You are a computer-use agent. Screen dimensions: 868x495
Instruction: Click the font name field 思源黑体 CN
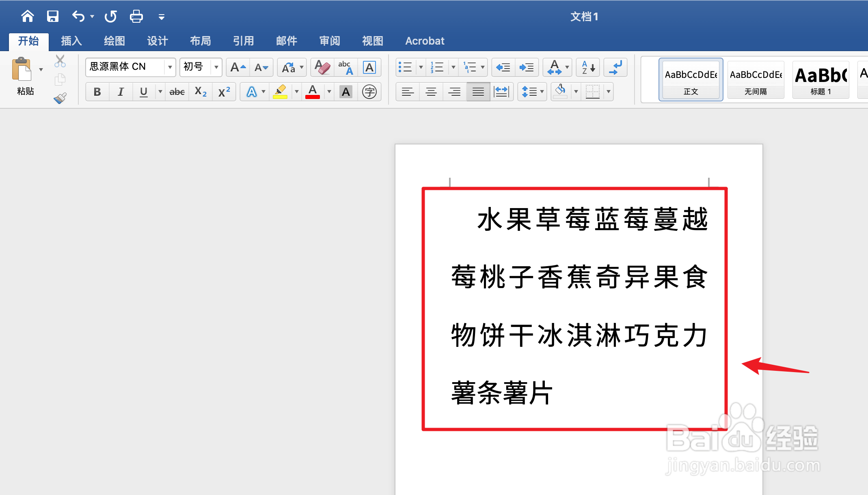[125, 67]
